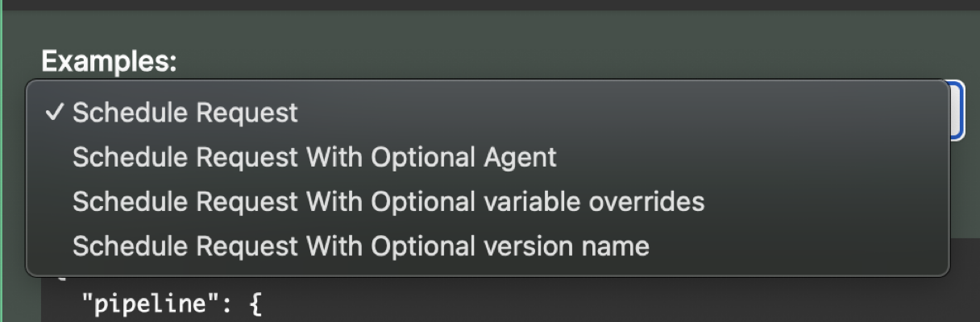Click the Examples: label
The width and height of the screenshot is (980, 322).
click(x=109, y=60)
